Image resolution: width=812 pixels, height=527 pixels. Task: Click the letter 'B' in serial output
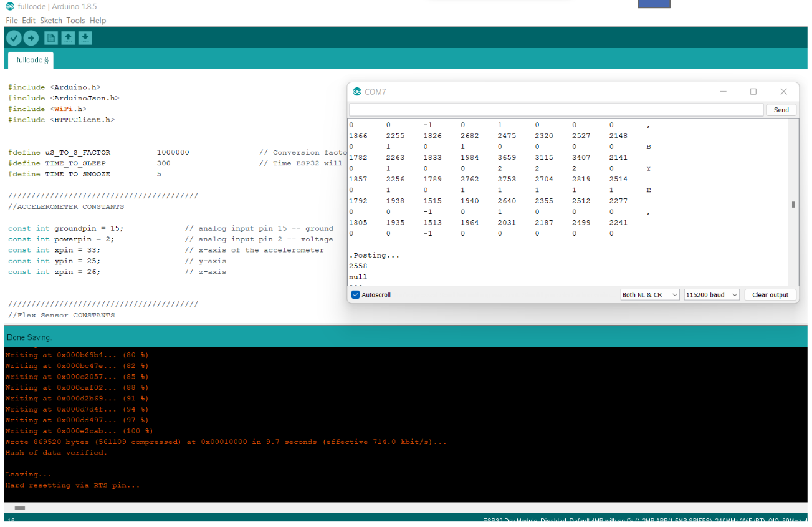coord(649,147)
